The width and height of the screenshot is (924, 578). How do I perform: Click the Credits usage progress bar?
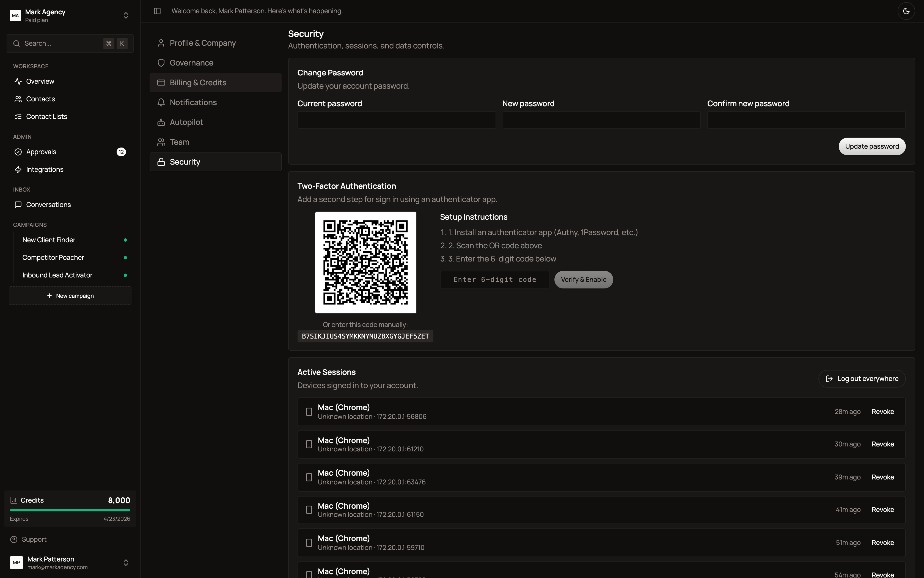click(x=70, y=510)
